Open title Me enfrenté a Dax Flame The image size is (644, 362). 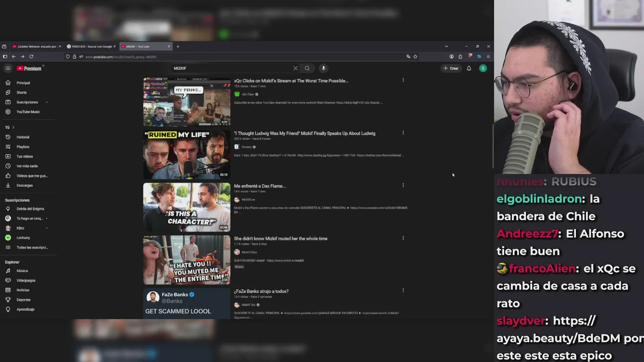coord(260,186)
